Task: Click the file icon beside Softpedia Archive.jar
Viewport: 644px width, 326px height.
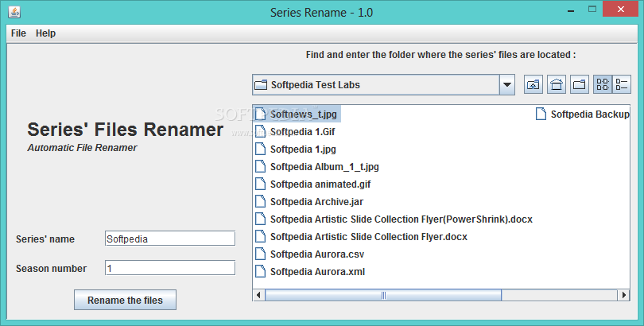Action: tap(261, 202)
